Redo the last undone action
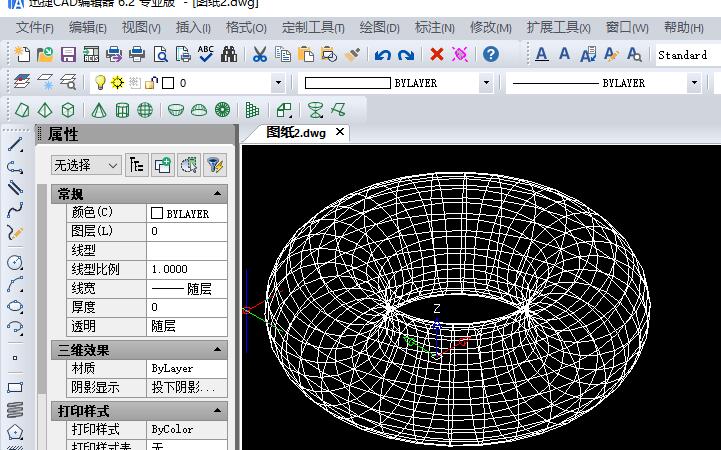 (406, 55)
